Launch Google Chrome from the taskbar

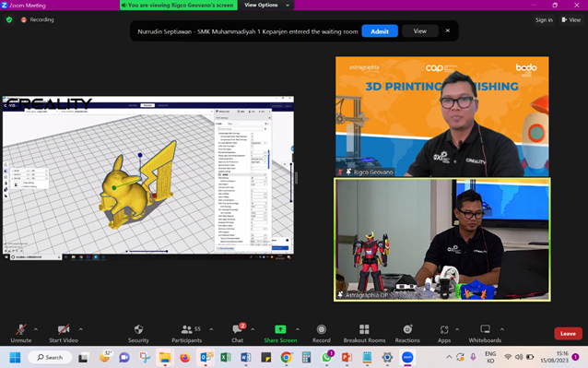click(286, 358)
